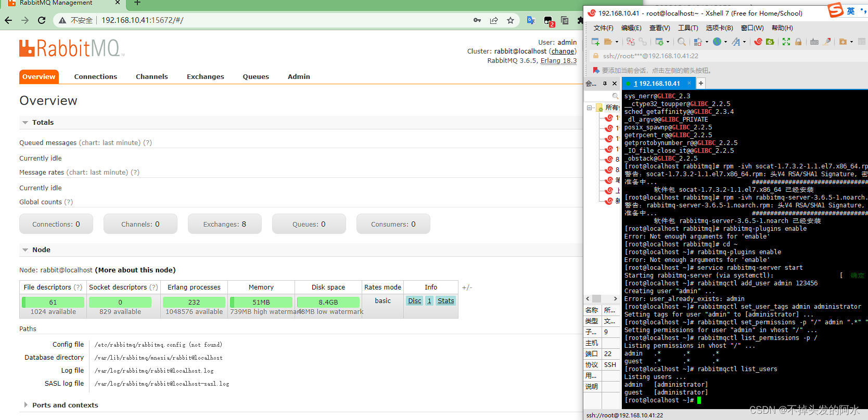Screen dimensions: 868x420
Task: Click the Disk space 8.4GB bar
Action: (328, 302)
